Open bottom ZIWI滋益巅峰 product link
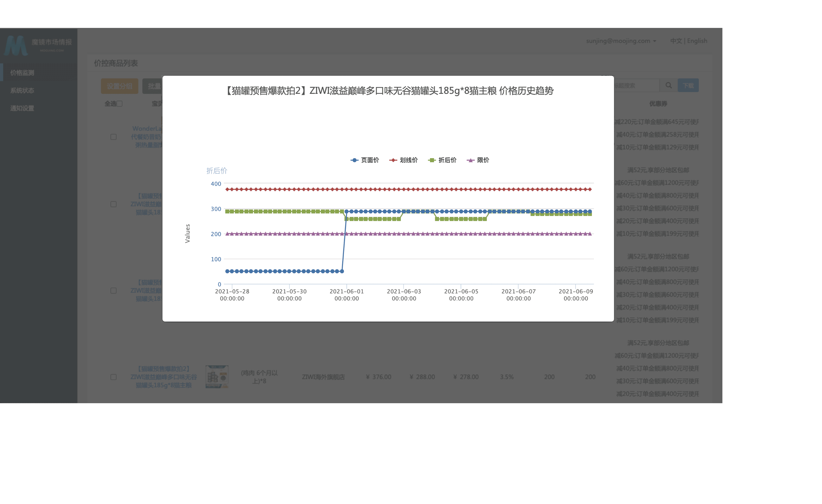Screen dimensions: 822x504 coord(163,377)
